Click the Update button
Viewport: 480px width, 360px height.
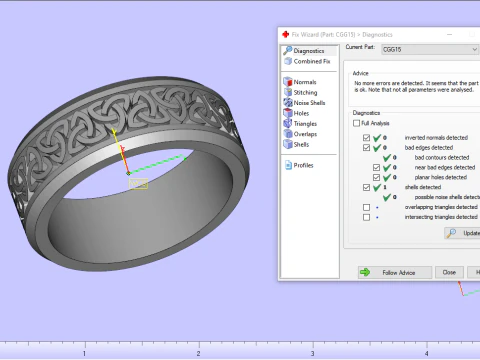click(x=463, y=233)
